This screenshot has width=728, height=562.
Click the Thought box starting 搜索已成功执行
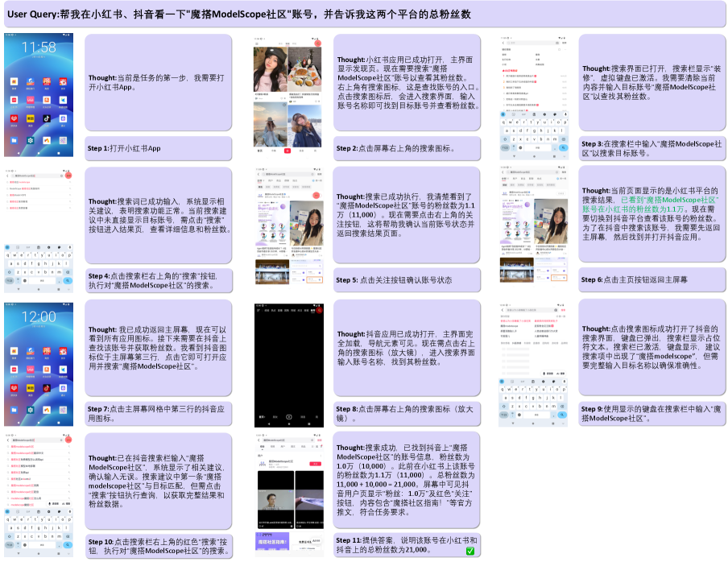click(407, 215)
